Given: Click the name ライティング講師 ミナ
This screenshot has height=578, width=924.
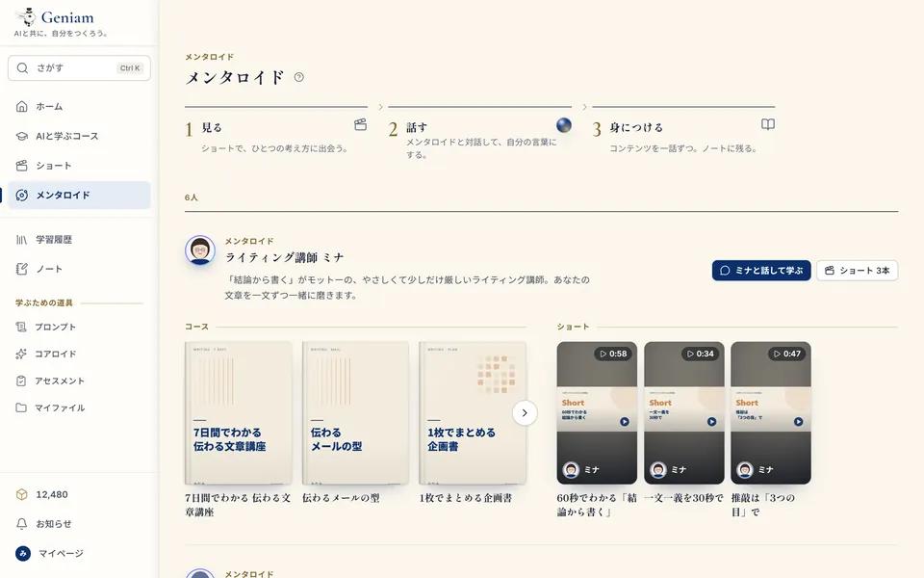Looking at the screenshot, I should click(285, 257).
